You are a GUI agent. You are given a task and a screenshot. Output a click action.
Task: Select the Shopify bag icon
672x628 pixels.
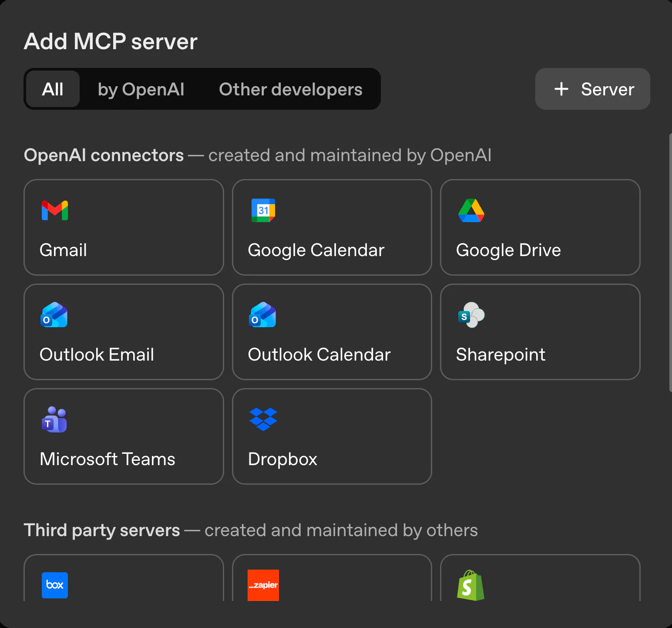coord(471,585)
